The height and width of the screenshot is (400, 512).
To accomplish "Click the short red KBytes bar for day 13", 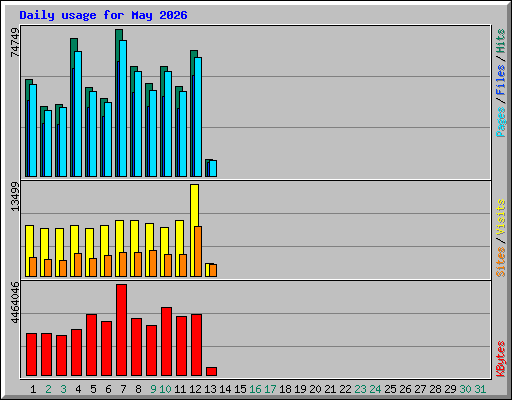I will [x=212, y=372].
